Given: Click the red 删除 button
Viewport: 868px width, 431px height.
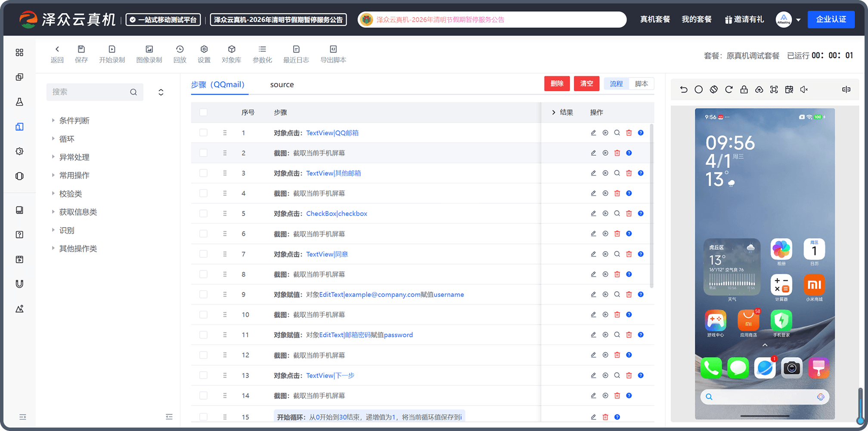Looking at the screenshot, I should coord(557,83).
